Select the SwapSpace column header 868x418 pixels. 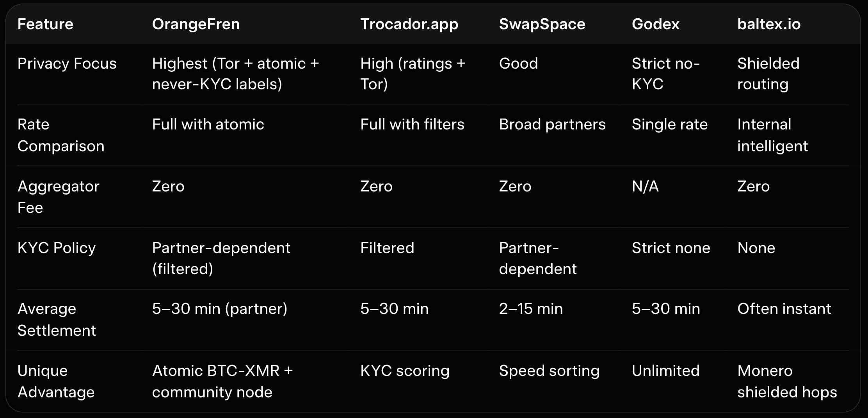pyautogui.click(x=542, y=24)
